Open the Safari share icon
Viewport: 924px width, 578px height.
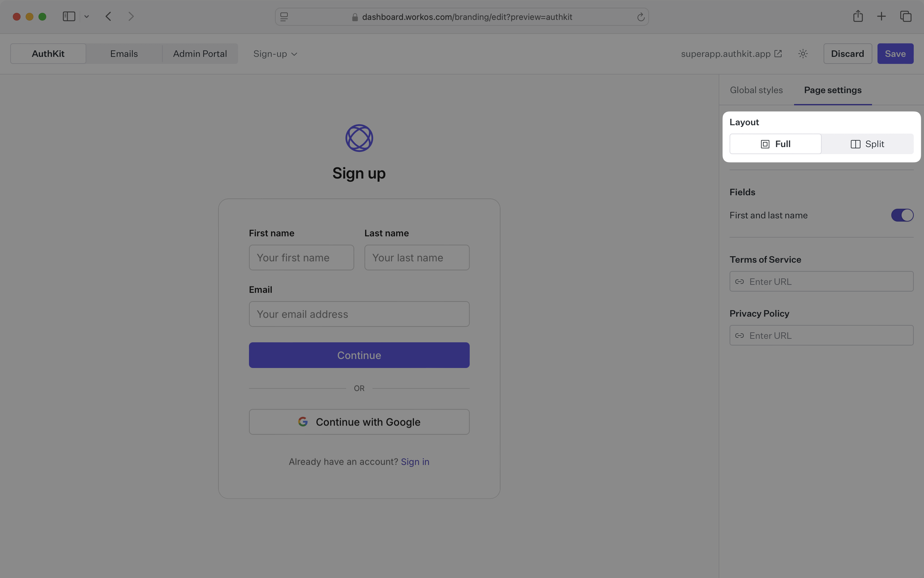(x=858, y=16)
